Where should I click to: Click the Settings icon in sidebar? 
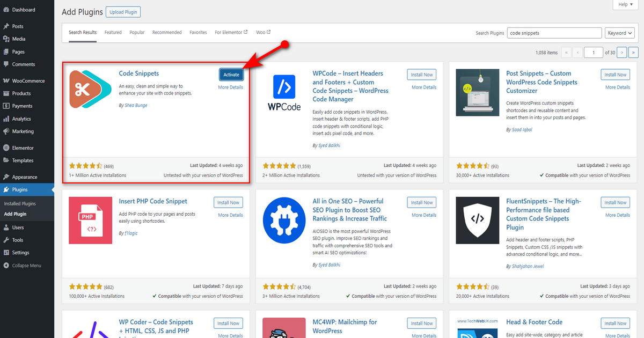(6, 253)
